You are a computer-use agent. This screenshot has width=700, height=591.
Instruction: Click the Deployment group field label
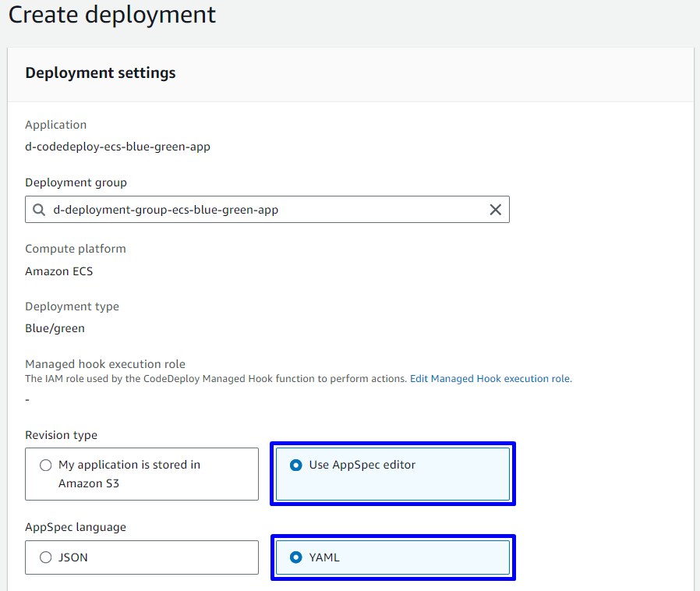pos(76,182)
